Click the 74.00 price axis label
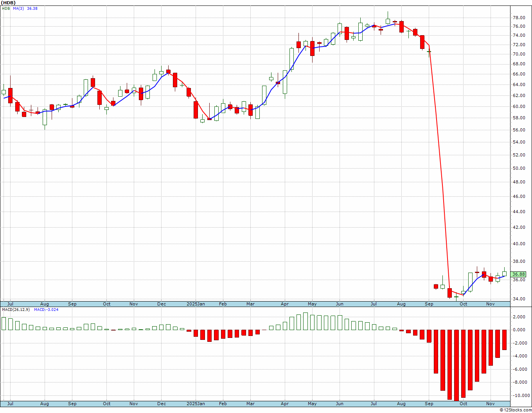This screenshot has width=532, height=413. (519, 35)
